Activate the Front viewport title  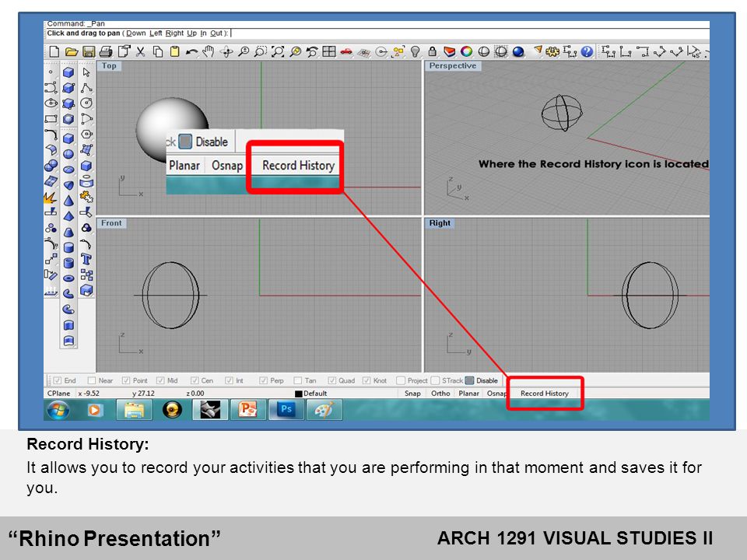(111, 223)
